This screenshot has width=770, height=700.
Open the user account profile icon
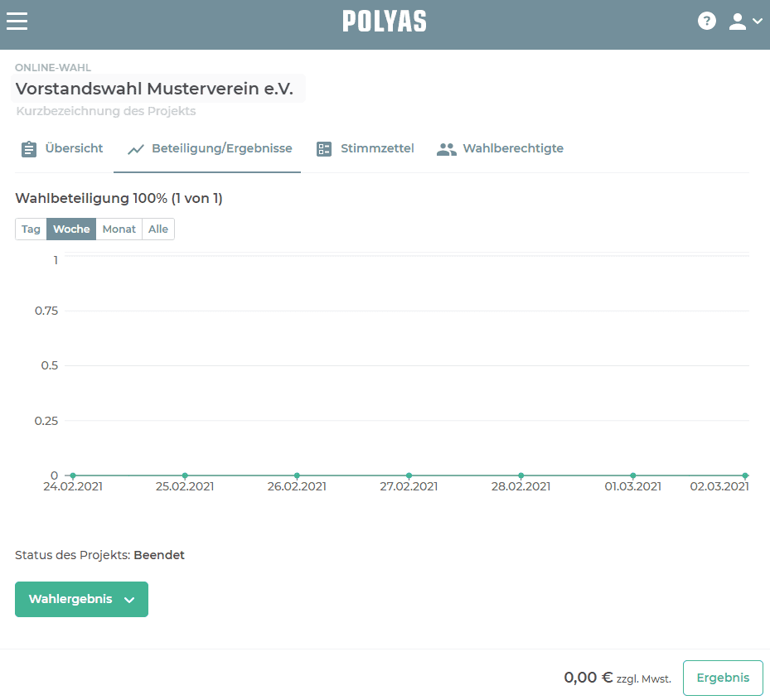(737, 22)
